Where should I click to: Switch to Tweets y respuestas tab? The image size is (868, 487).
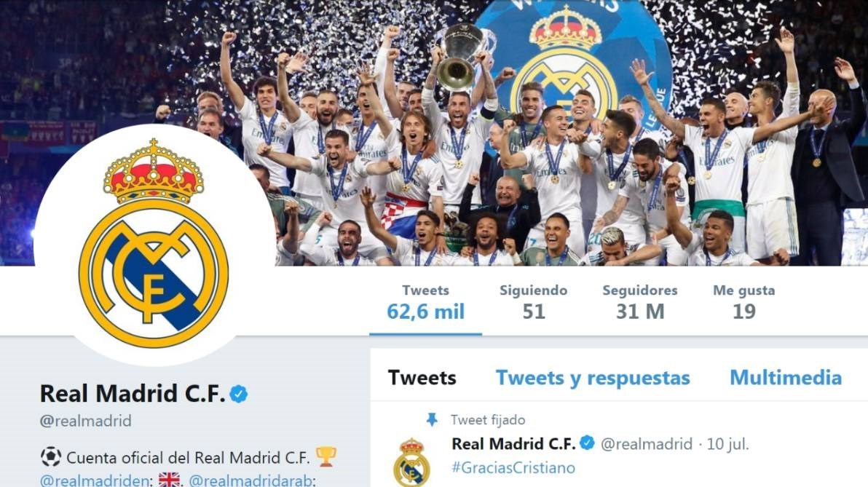(x=593, y=377)
